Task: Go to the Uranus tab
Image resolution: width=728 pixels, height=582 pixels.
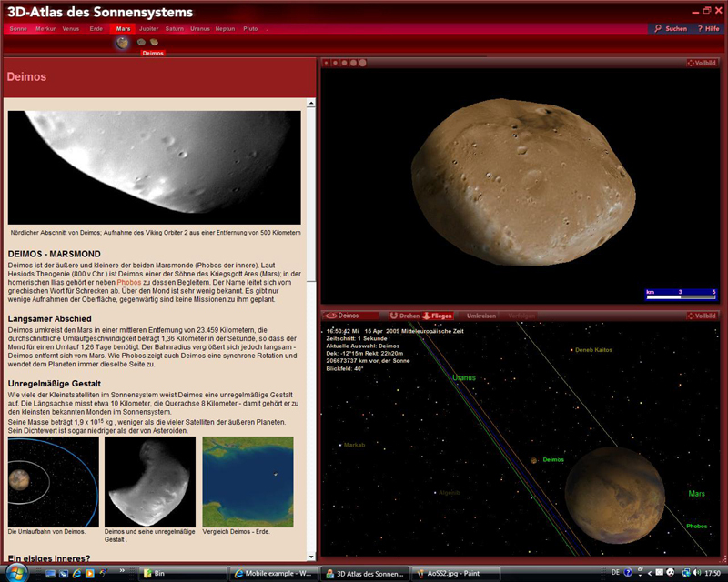Action: [x=200, y=29]
